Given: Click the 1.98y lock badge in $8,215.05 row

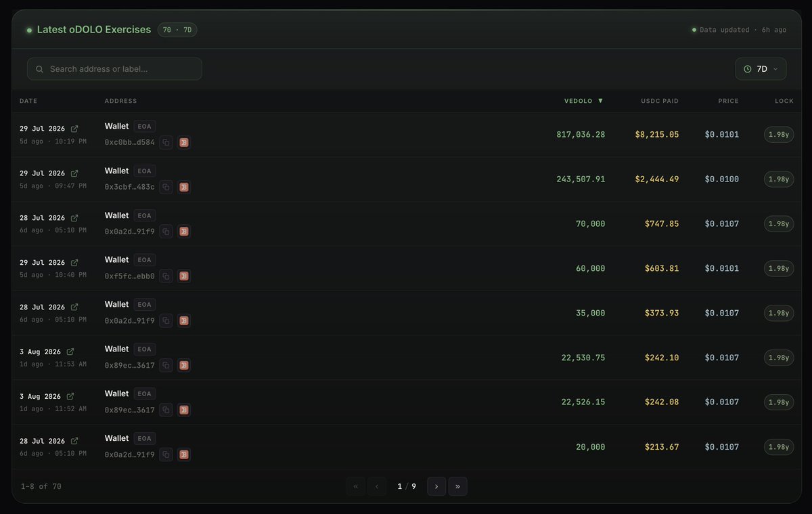Looking at the screenshot, I should tap(779, 135).
